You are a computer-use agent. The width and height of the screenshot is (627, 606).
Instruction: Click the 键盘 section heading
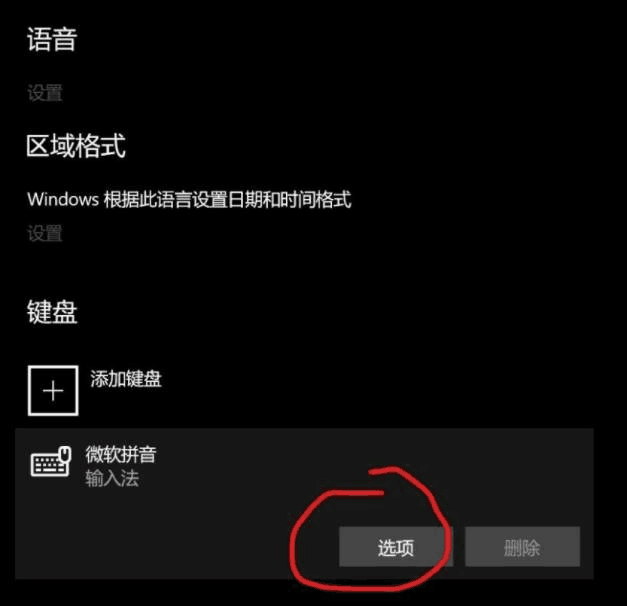[x=52, y=312]
